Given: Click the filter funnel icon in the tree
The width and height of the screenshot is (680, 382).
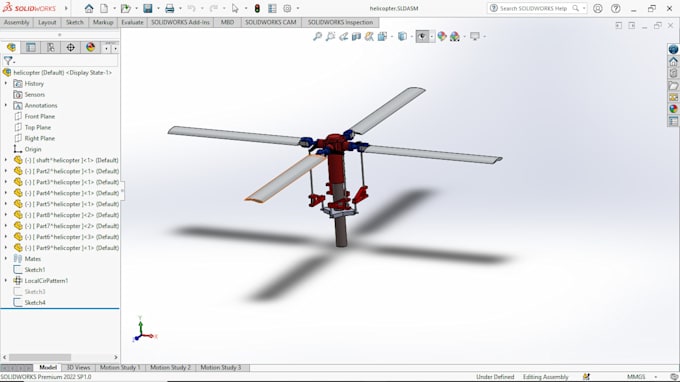Looking at the screenshot, I should coord(8,61).
